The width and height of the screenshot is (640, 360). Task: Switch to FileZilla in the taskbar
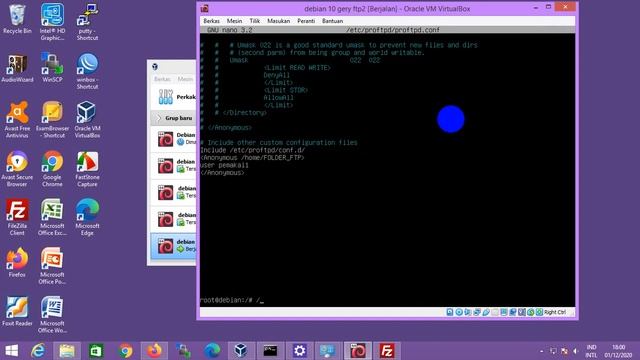(x=387, y=351)
